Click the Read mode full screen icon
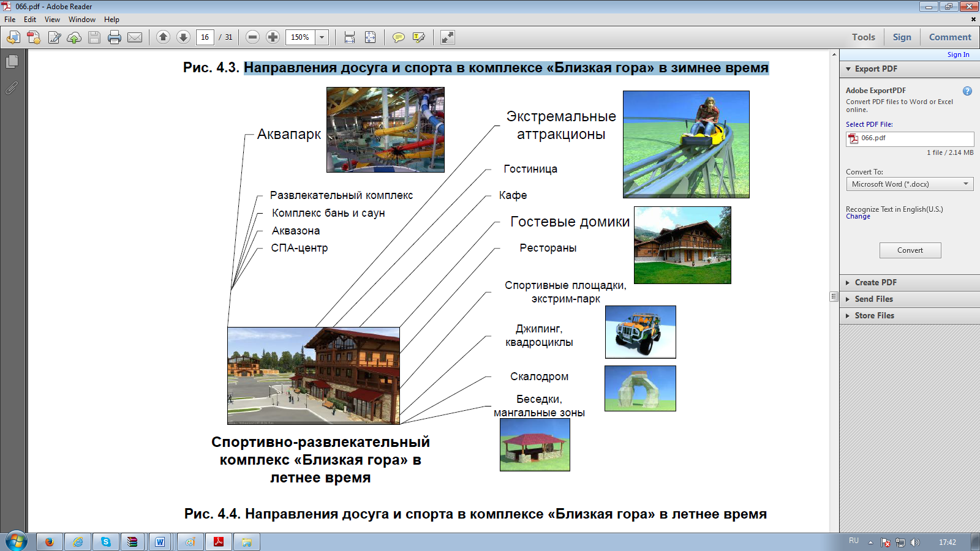Viewport: 980px width, 551px height. 448,37
